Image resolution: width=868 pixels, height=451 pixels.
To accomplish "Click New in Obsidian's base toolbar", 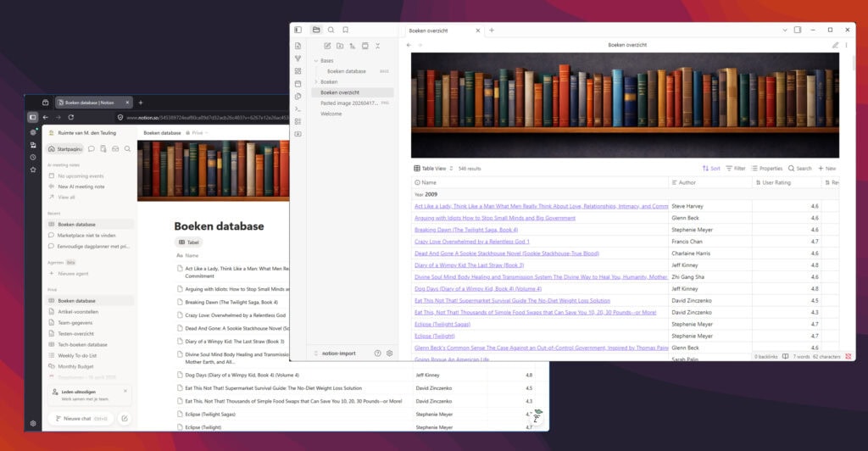I will (827, 168).
